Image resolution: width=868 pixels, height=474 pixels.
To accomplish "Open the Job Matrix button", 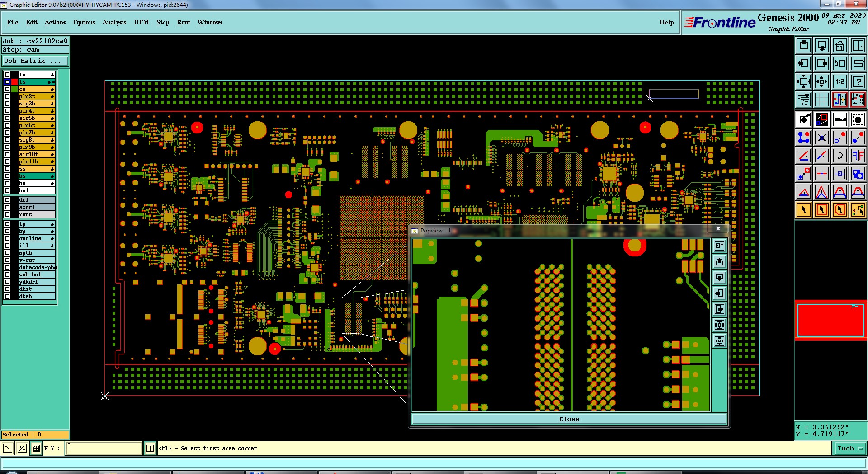I will click(35, 61).
